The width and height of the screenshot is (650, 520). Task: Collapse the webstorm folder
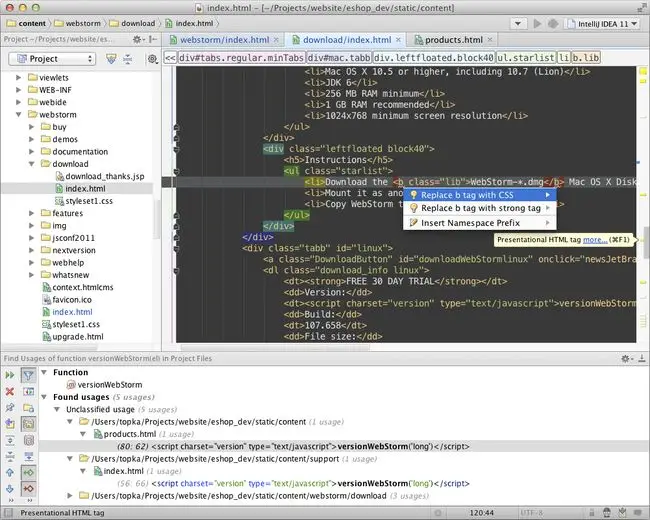pos(18,114)
